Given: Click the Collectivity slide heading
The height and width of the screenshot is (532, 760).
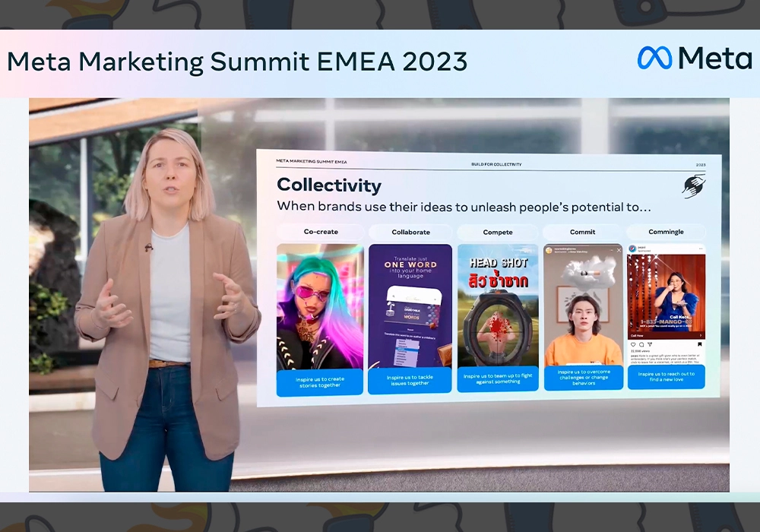Looking at the screenshot, I should click(x=329, y=185).
